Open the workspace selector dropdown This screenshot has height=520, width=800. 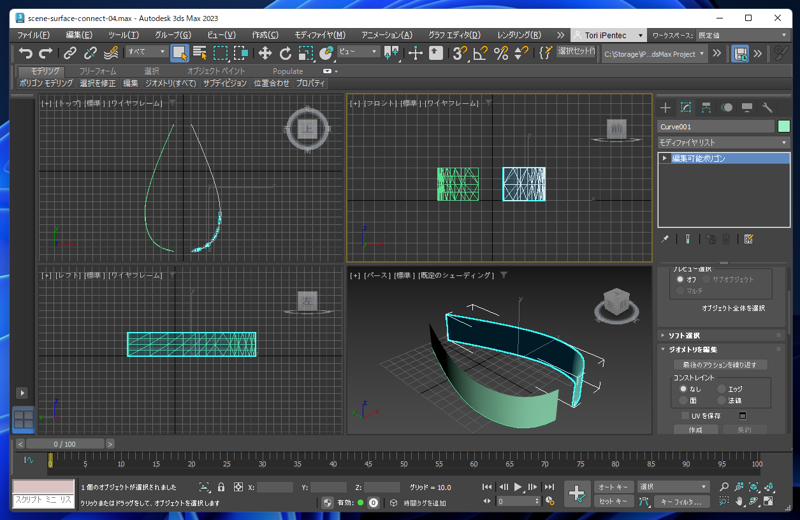click(743, 35)
